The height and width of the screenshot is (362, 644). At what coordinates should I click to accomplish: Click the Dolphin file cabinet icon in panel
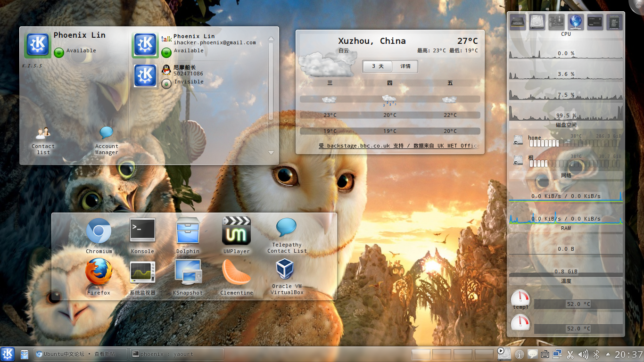(25, 354)
